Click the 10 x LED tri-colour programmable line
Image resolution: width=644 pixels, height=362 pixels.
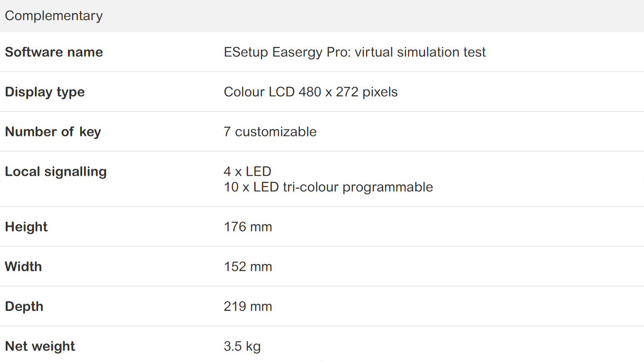coord(328,187)
